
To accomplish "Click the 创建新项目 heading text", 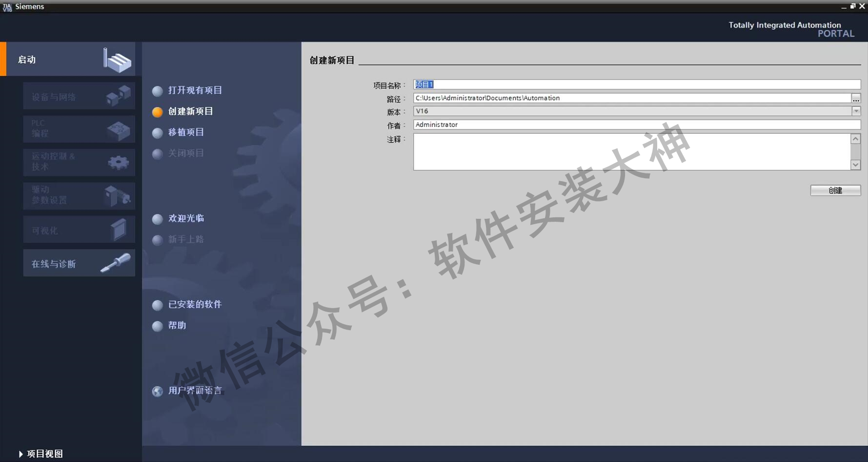I will (332, 60).
